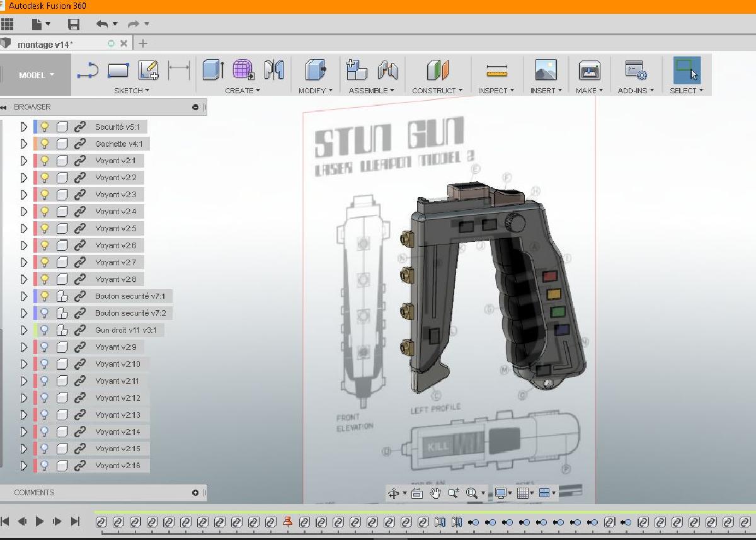The image size is (756, 540).
Task: Open the SKETCH menu
Action: coord(132,91)
